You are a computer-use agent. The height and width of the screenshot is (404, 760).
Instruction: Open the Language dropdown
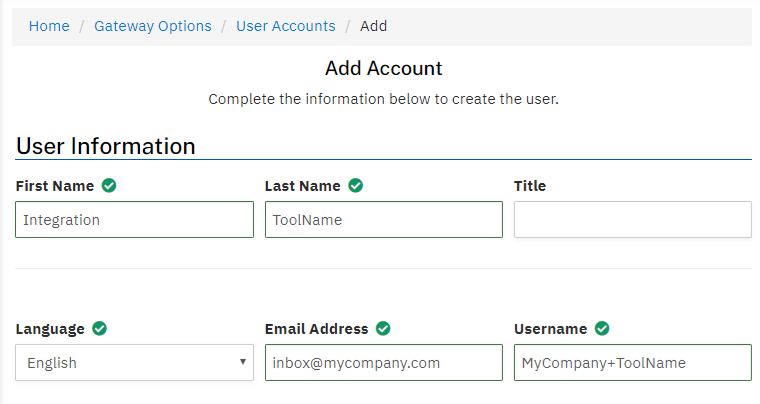pyautogui.click(x=134, y=363)
